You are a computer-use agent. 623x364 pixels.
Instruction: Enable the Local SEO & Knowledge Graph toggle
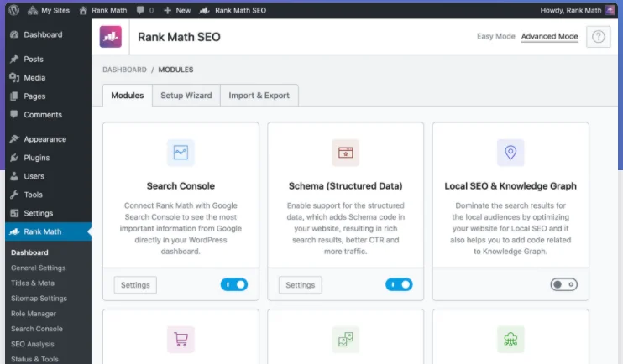coord(563,285)
